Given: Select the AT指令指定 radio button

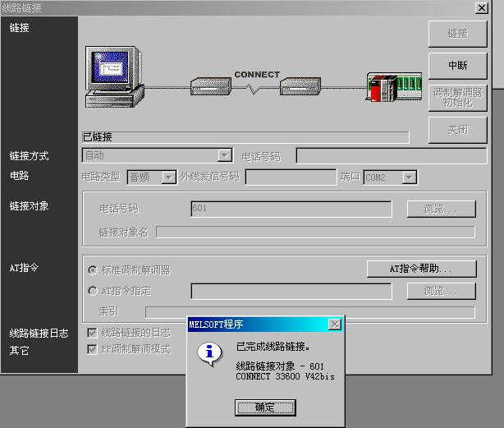Looking at the screenshot, I should tap(92, 291).
